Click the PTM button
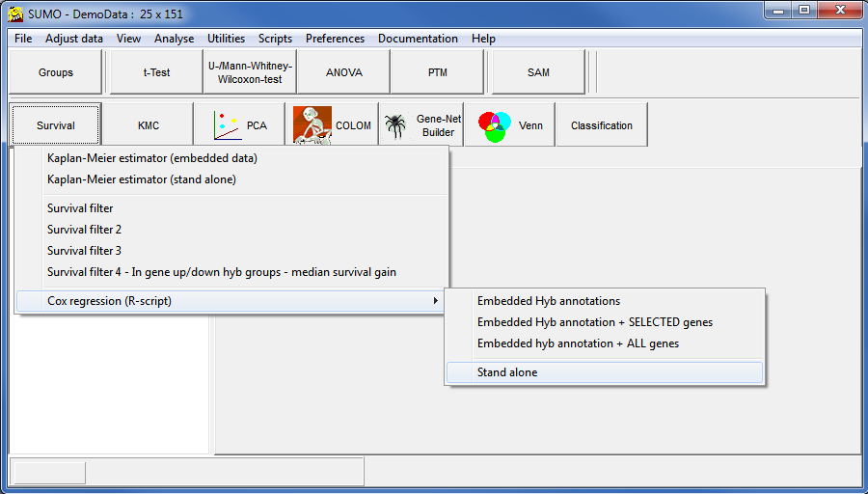The width and height of the screenshot is (868, 494). point(437,72)
